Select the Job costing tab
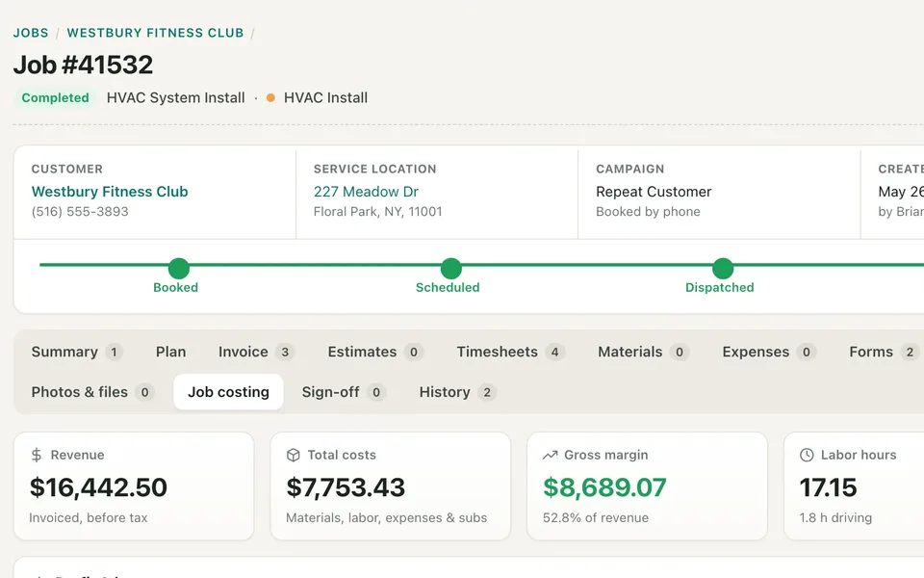Viewport: 924px width, 578px height. [229, 392]
